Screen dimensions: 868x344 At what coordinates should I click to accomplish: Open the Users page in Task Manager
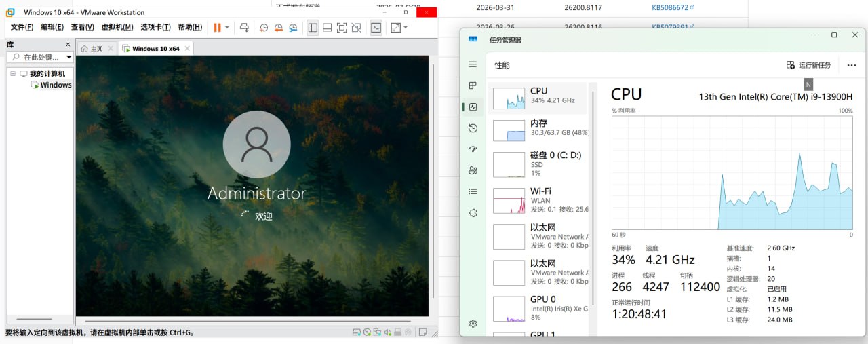pyautogui.click(x=473, y=170)
